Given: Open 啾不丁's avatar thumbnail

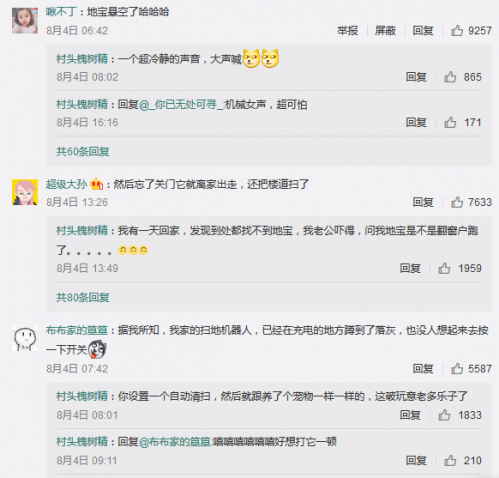Looking at the screenshot, I should (x=25, y=21).
